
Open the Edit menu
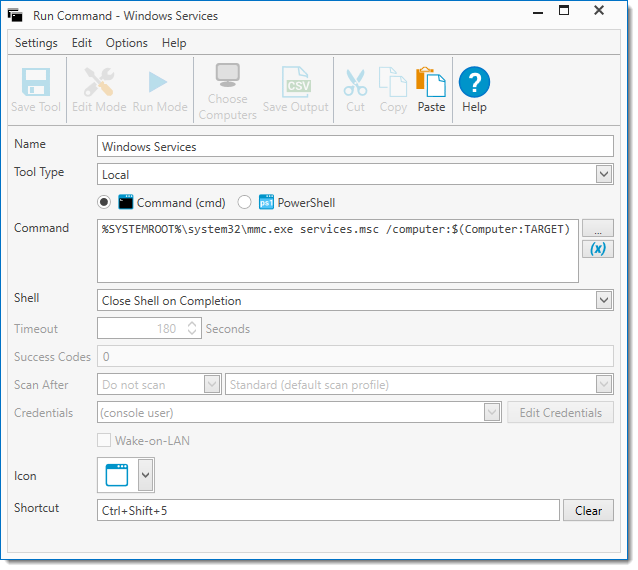[82, 43]
